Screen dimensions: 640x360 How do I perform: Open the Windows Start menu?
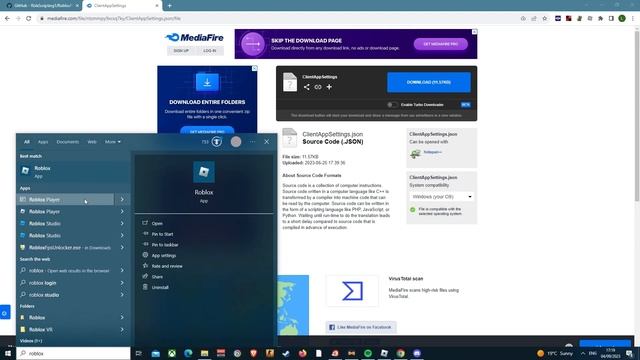pyautogui.click(x=7, y=353)
